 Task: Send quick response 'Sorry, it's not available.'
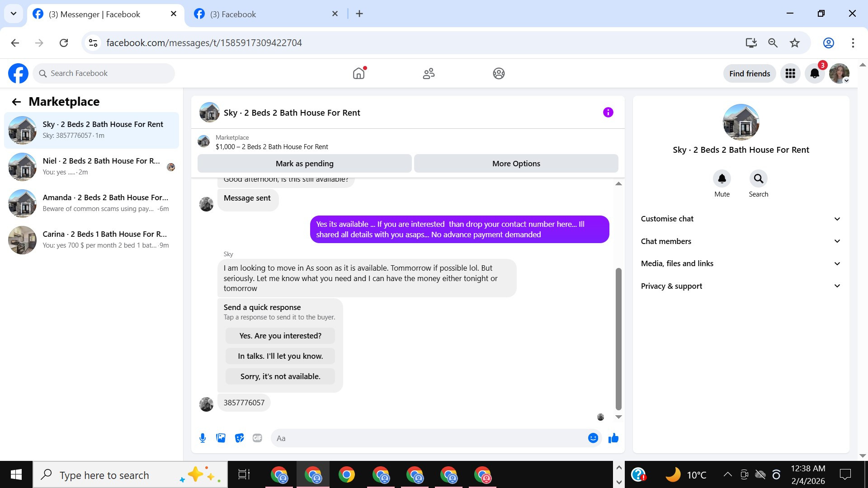tap(280, 376)
